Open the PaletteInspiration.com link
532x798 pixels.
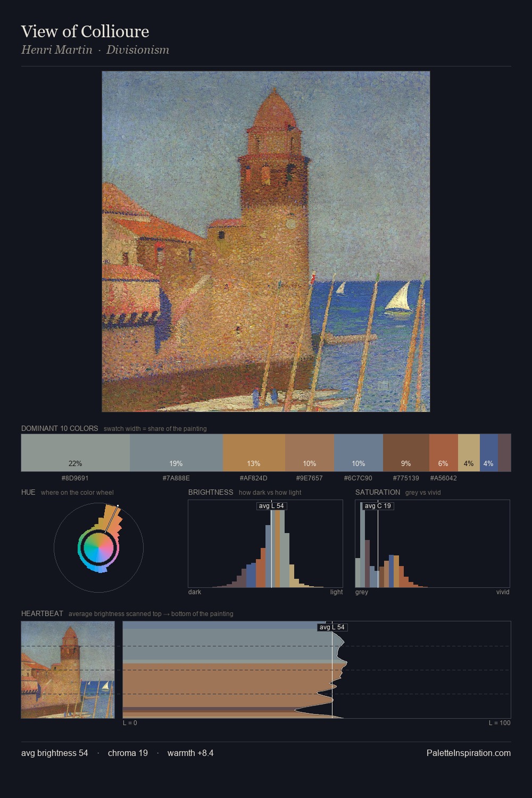(x=469, y=753)
